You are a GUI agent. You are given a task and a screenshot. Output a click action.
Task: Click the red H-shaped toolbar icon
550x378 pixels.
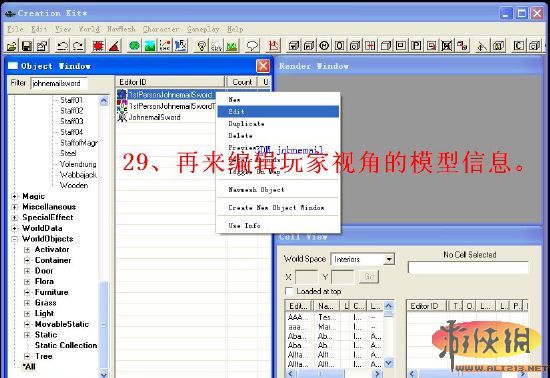pos(370,46)
